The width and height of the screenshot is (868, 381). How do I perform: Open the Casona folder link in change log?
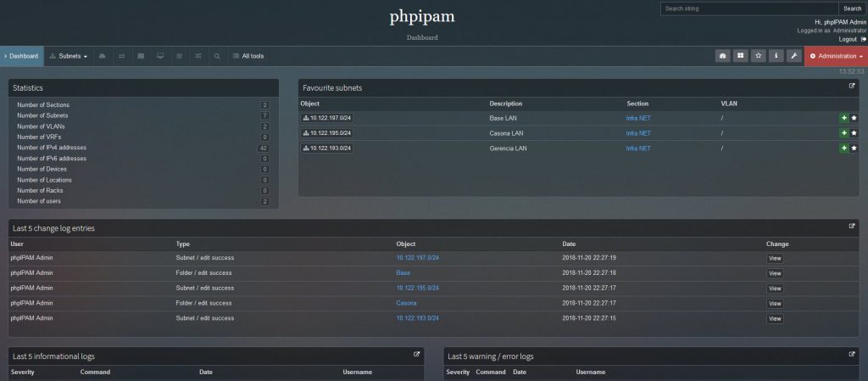click(x=406, y=303)
